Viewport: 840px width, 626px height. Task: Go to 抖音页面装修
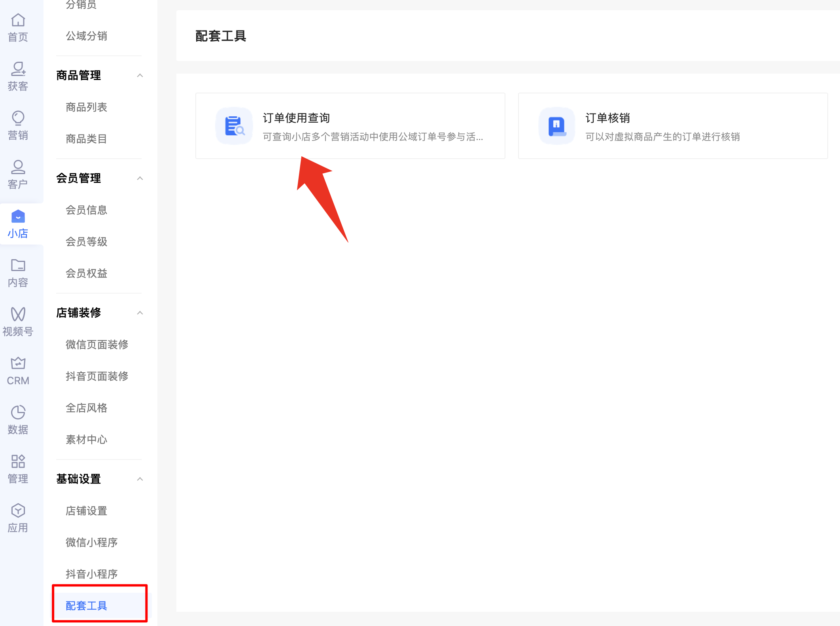[97, 376]
